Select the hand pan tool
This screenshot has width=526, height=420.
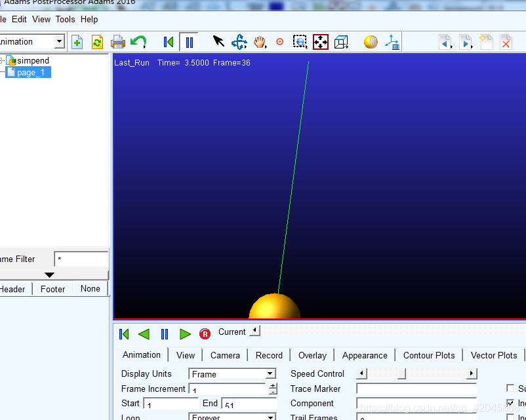pos(260,43)
